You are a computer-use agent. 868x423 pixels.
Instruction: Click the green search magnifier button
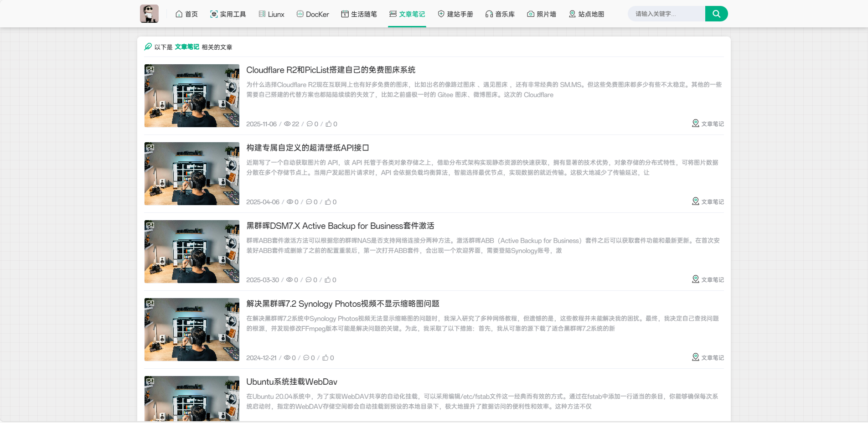[716, 14]
